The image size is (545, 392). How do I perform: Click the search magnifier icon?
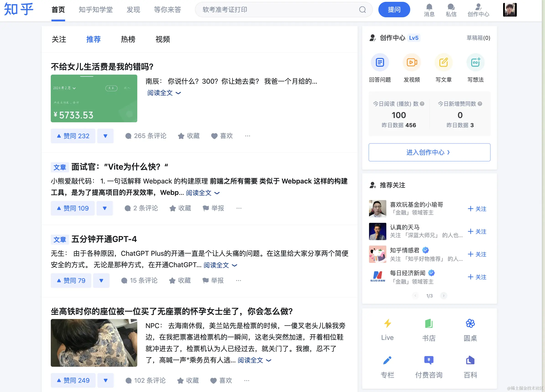pos(362,10)
